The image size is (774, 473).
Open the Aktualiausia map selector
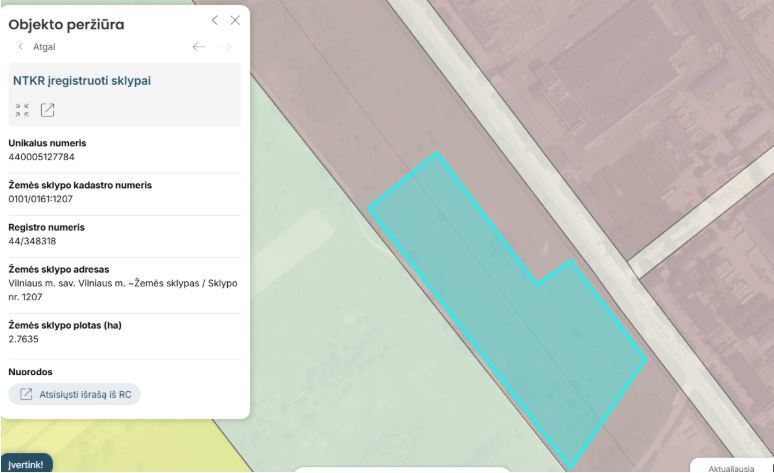click(x=731, y=467)
